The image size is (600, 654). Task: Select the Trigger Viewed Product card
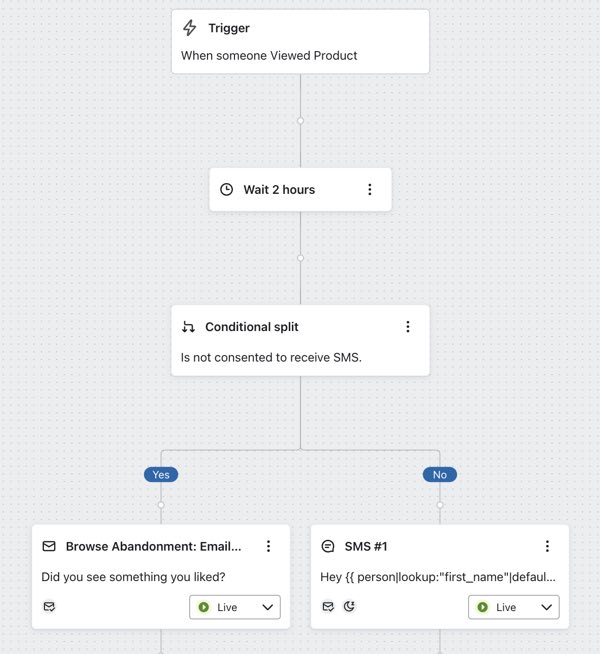pyautogui.click(x=300, y=42)
